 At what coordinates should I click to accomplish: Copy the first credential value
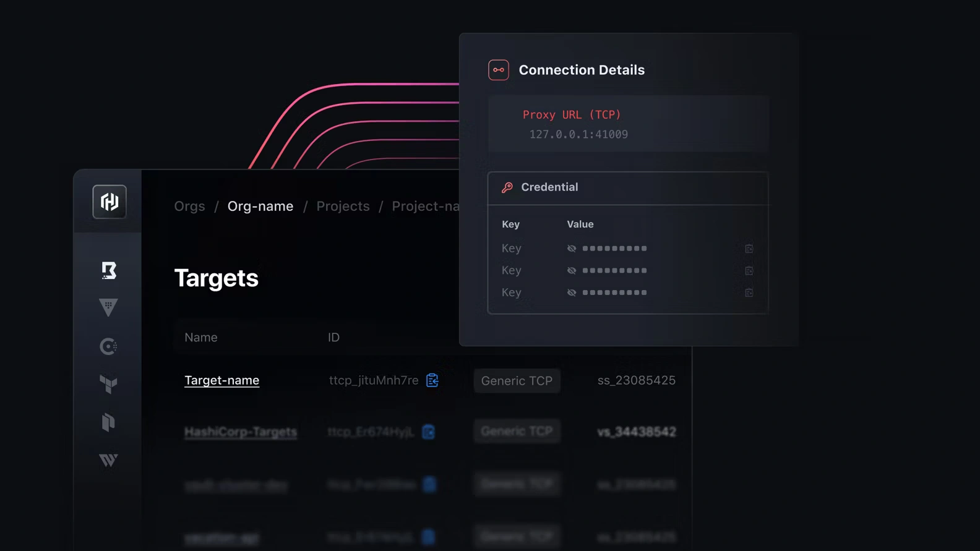click(x=749, y=249)
